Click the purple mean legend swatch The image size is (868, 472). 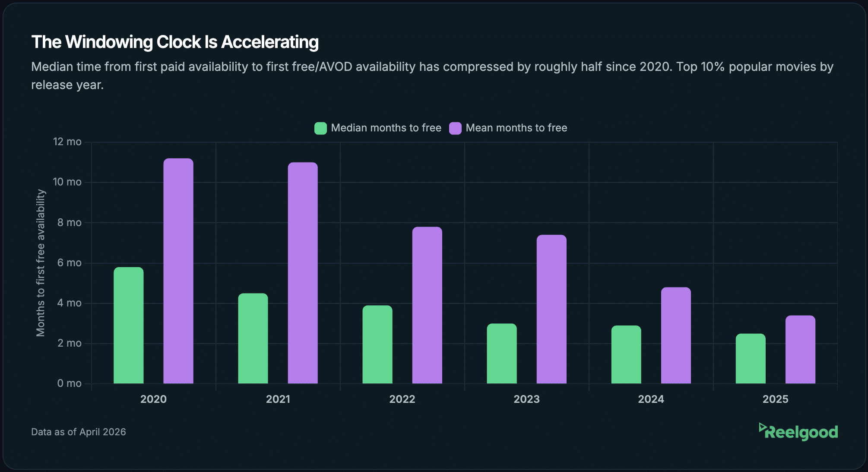[455, 128]
